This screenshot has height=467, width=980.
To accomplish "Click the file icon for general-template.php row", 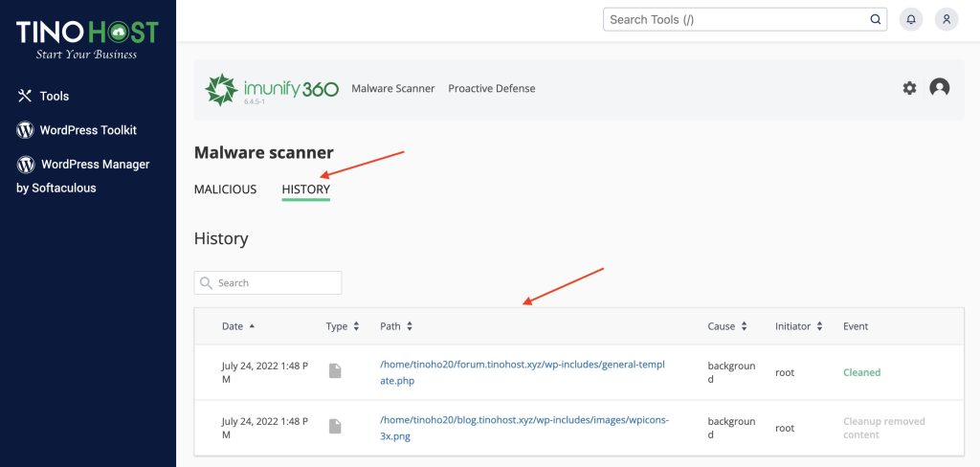I will [x=336, y=371].
